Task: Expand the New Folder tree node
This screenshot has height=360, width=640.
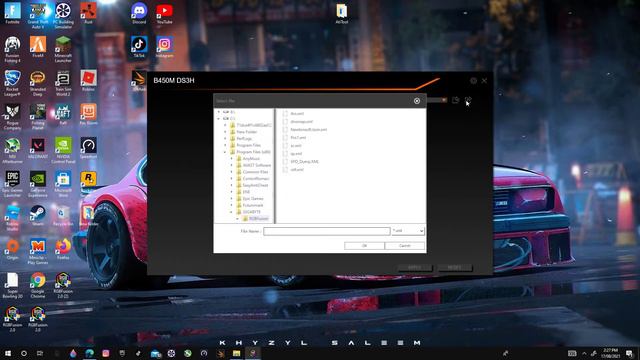Action: pos(225,132)
